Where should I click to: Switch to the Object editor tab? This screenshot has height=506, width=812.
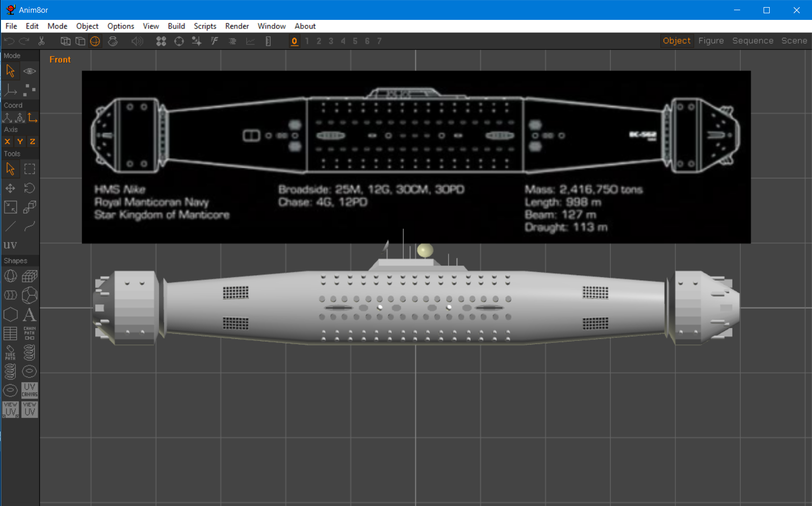click(x=676, y=41)
